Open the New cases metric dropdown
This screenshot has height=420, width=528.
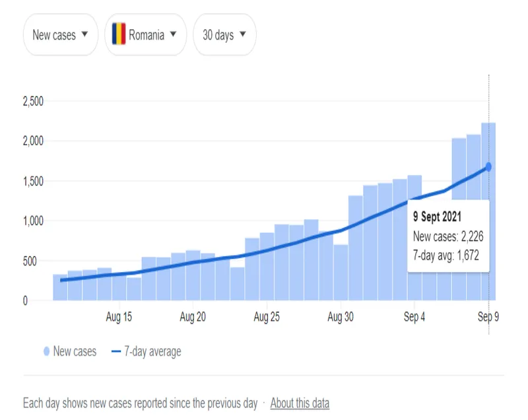coord(60,35)
